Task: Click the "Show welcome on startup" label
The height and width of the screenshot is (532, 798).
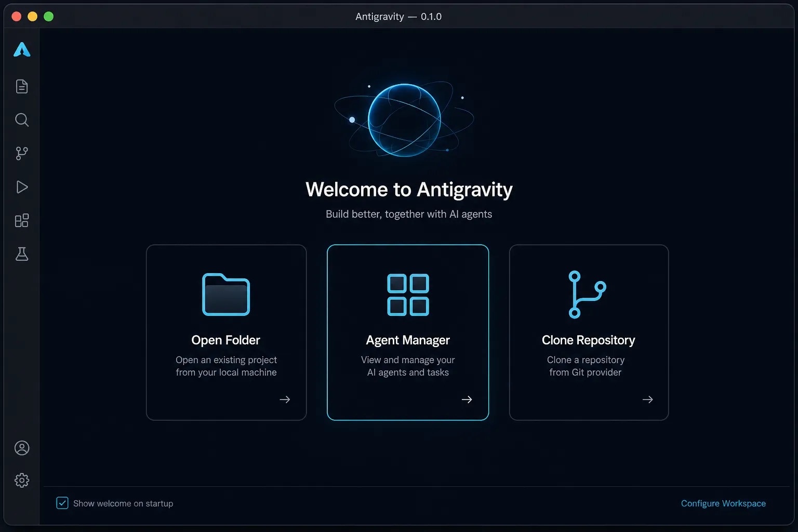Action: 123,503
